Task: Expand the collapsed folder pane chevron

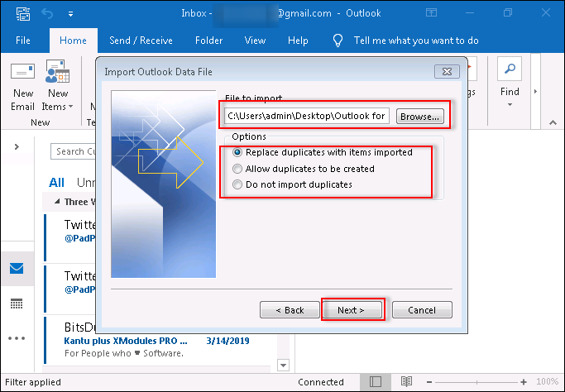Action: click(17, 146)
